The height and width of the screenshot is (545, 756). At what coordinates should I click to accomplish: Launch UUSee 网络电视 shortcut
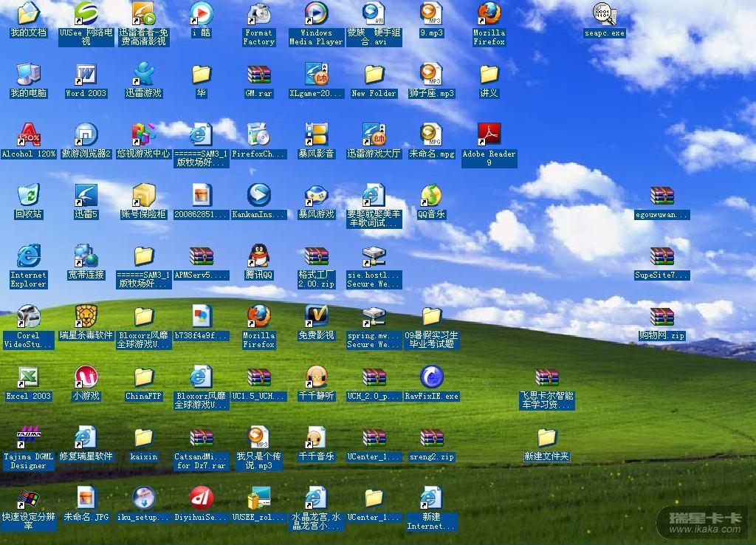(86, 14)
